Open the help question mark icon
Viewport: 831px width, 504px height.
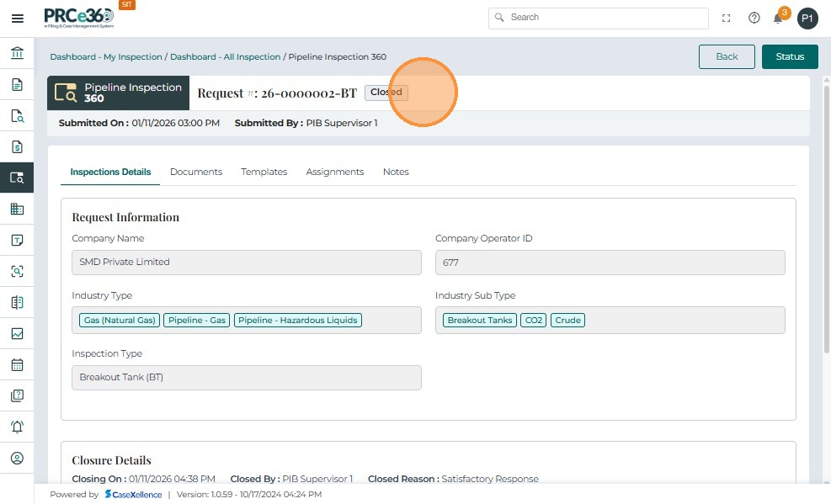(x=754, y=19)
